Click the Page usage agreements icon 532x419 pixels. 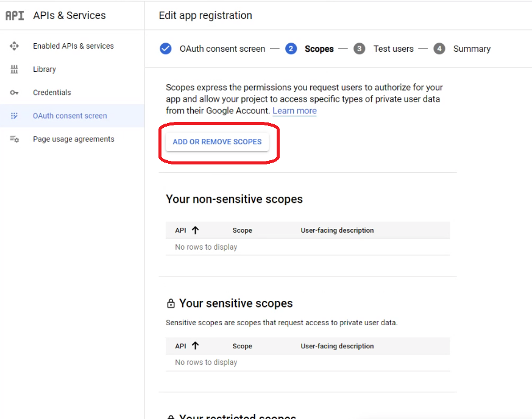click(x=15, y=139)
